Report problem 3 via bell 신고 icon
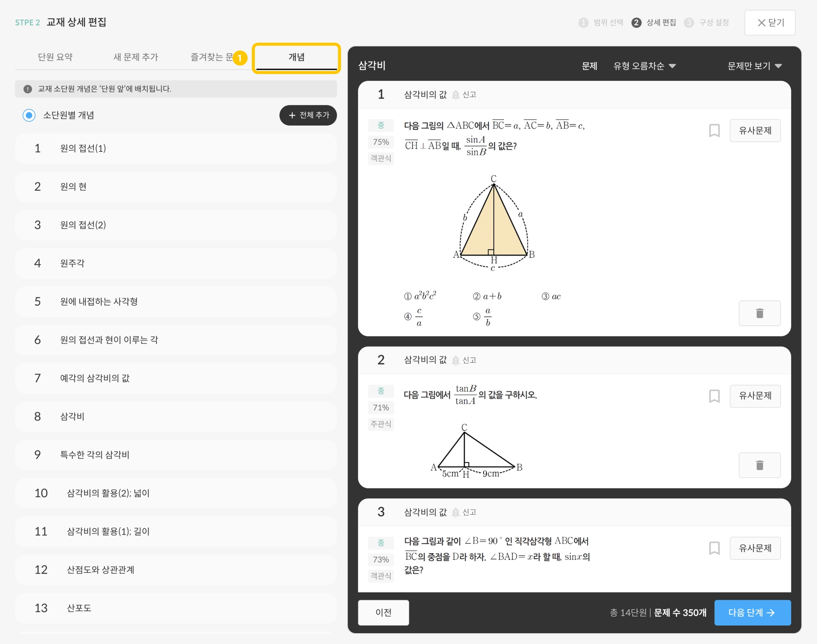The image size is (817, 644). [464, 512]
